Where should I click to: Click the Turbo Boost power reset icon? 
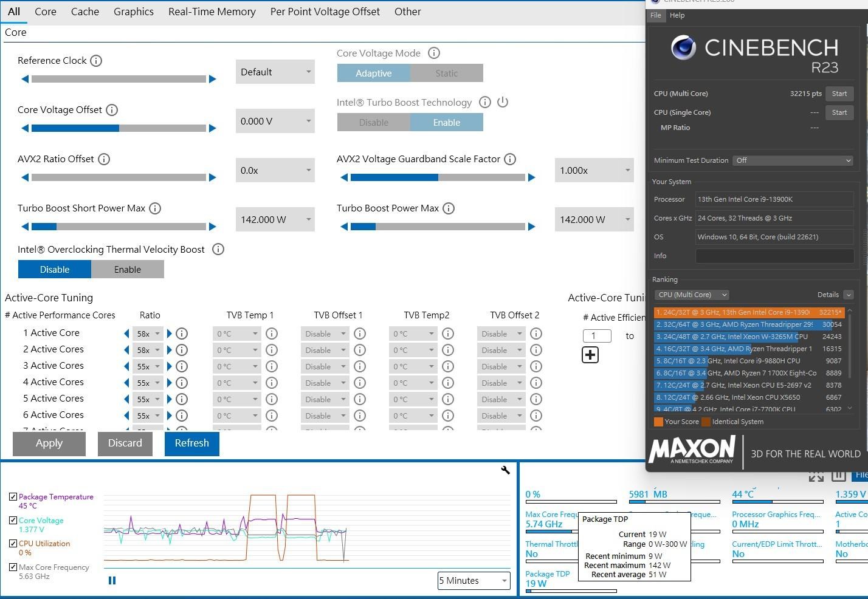click(x=503, y=102)
